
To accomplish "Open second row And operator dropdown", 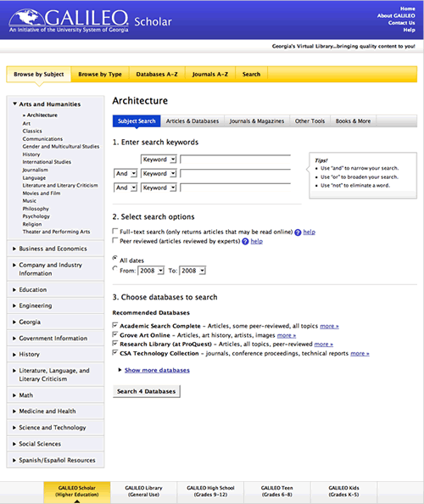I will point(126,174).
